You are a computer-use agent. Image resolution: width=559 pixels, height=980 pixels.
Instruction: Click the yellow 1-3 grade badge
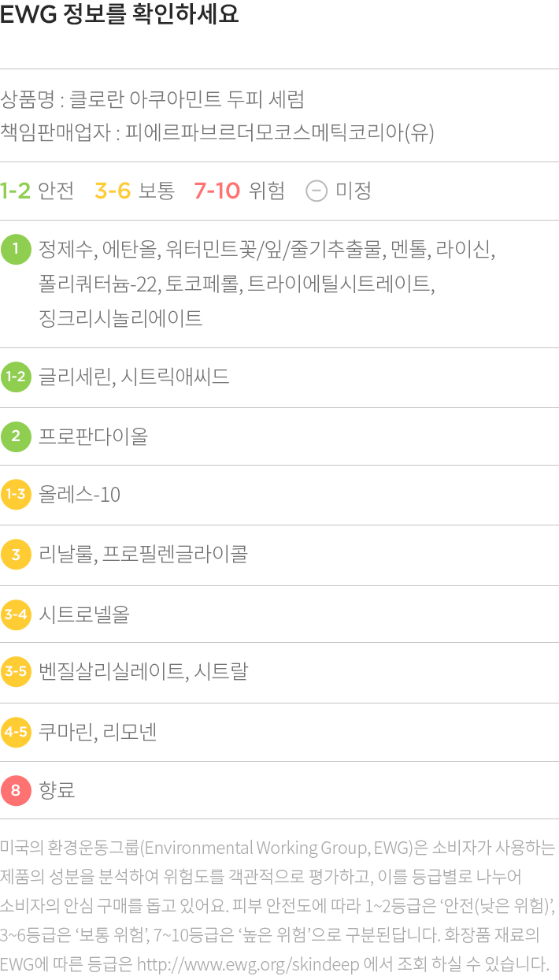tap(16, 495)
